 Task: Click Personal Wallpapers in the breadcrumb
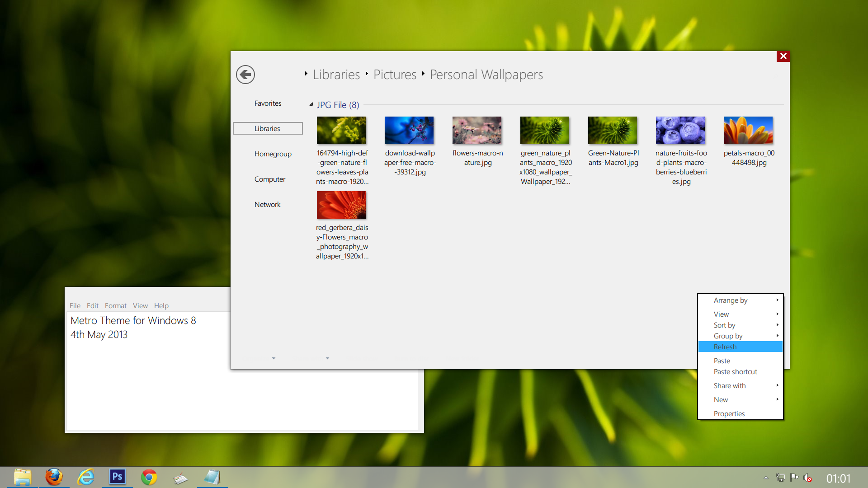tap(486, 75)
